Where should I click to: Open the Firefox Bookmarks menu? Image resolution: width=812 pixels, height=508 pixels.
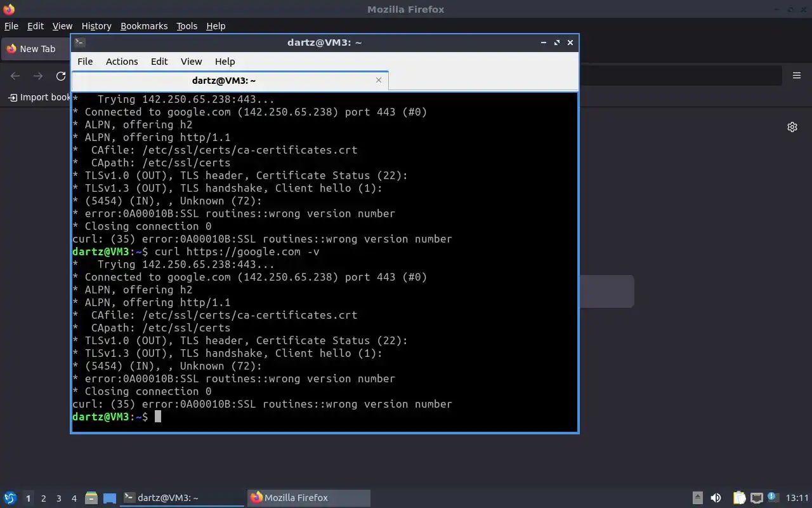click(144, 26)
